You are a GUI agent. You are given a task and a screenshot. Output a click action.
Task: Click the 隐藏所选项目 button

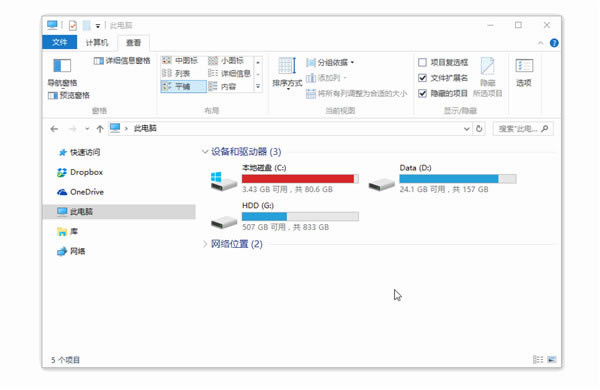coord(488,77)
